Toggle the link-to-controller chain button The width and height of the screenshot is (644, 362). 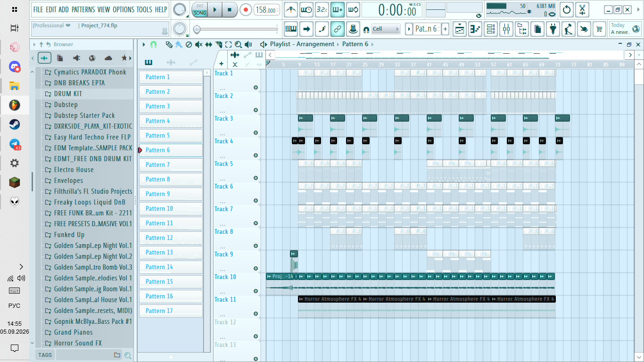(337, 29)
